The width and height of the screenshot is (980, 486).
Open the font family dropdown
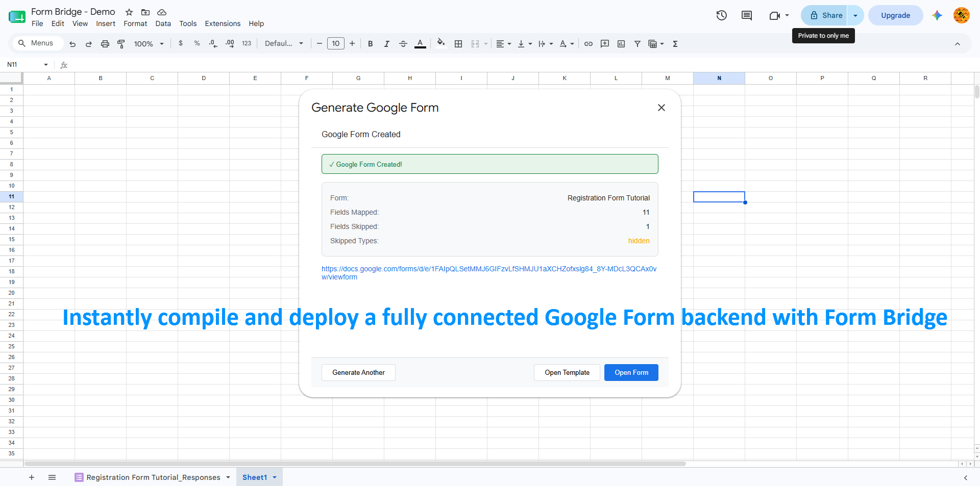(284, 44)
